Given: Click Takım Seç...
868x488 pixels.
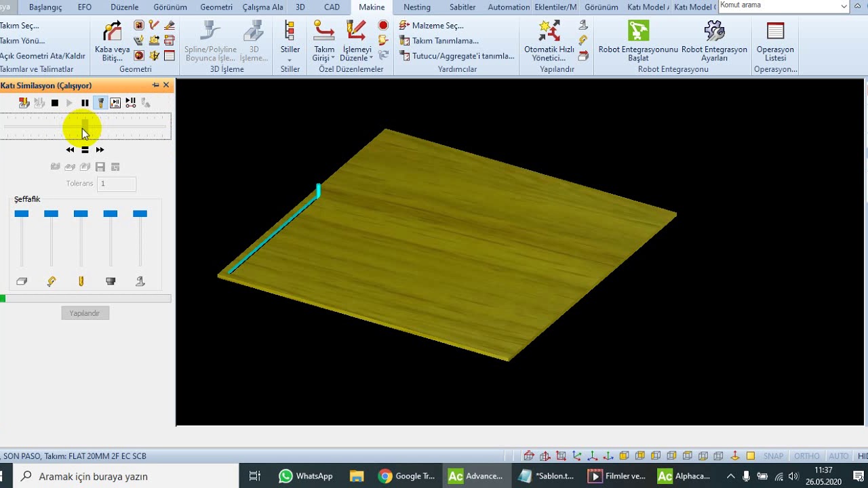Looking at the screenshot, I should click(20, 26).
